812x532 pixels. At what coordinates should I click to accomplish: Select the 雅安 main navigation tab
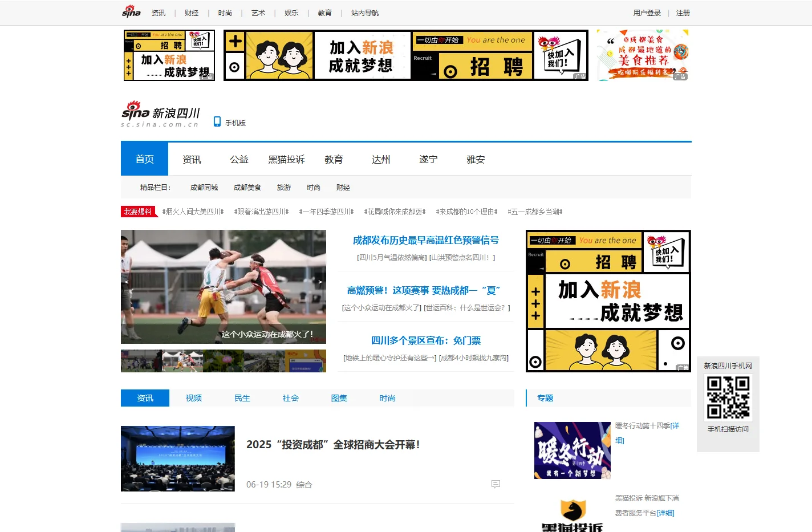click(476, 159)
